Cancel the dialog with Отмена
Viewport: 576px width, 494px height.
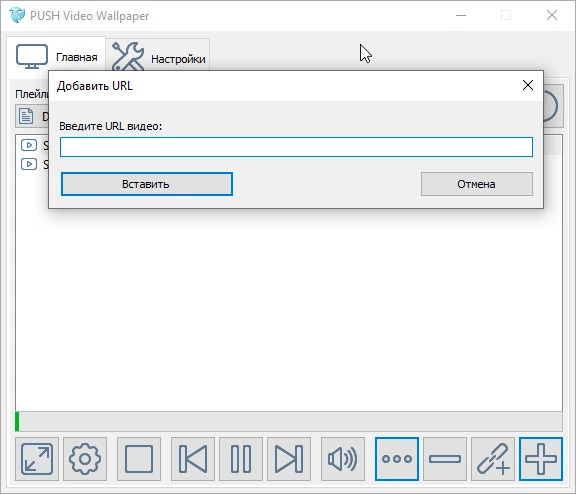477,184
